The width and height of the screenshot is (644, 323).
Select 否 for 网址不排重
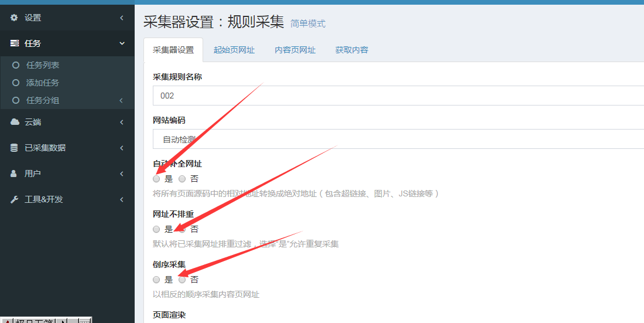coord(182,229)
